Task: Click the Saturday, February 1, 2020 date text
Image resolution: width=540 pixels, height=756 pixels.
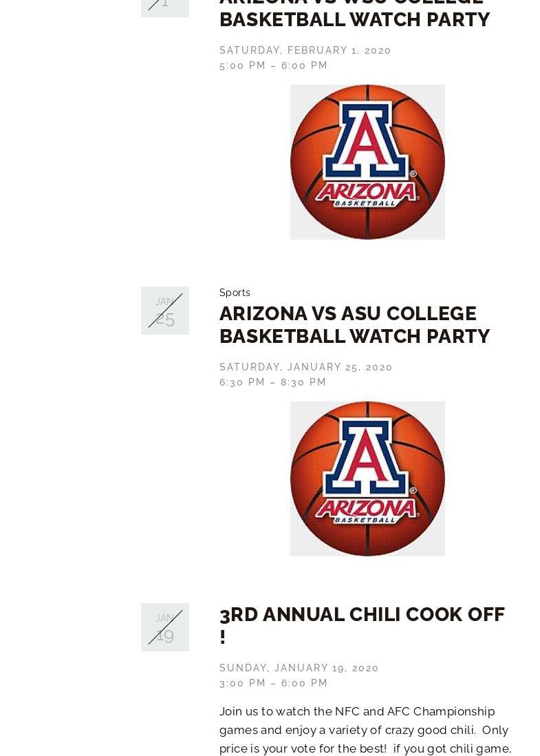Action: [305, 50]
